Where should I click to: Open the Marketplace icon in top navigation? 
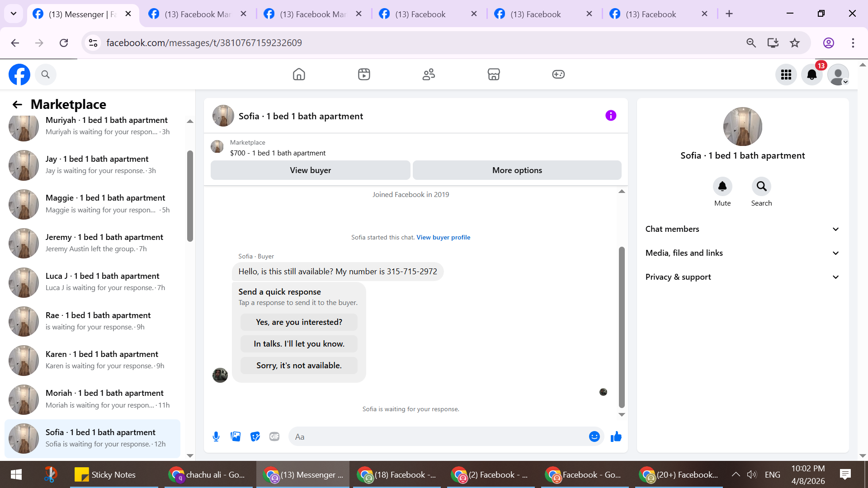[493, 74]
